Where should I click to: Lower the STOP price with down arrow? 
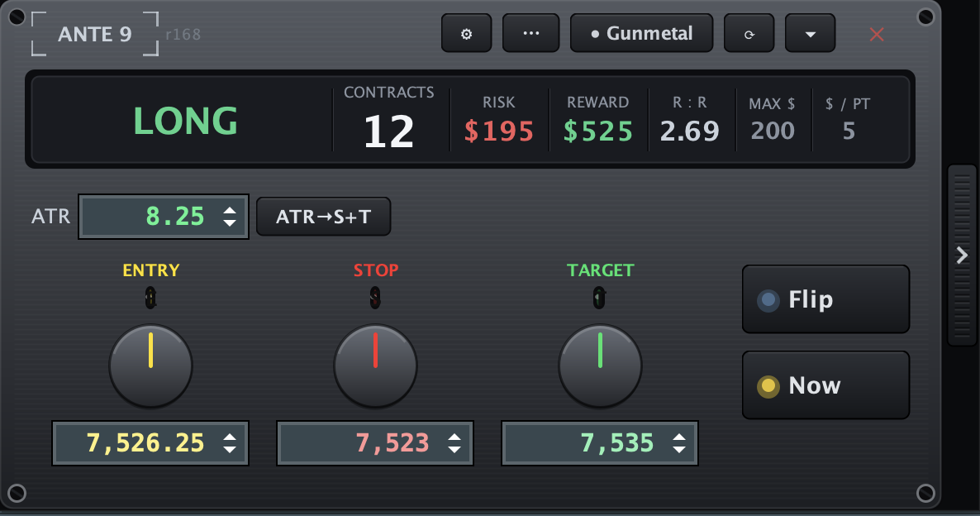[454, 449]
